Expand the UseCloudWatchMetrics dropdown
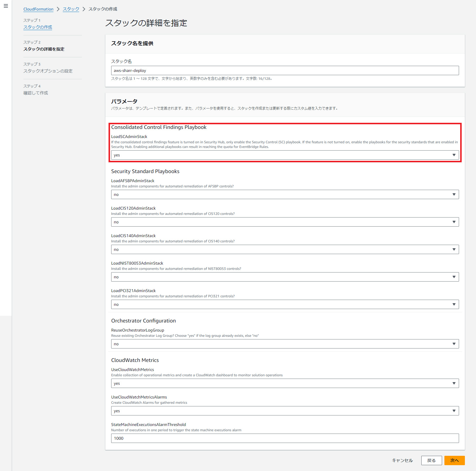 [285, 383]
